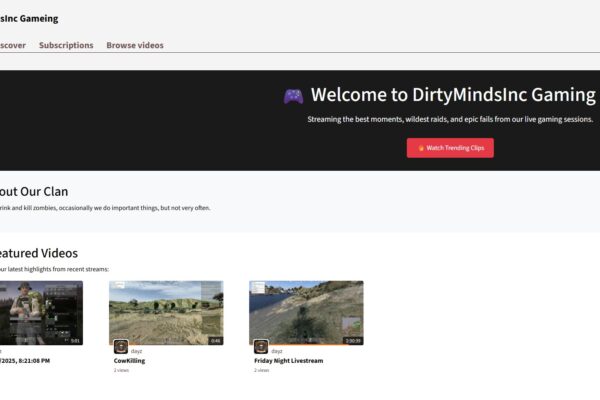Click the Friday Night Livestream title
The width and height of the screenshot is (600, 400).
tap(289, 361)
